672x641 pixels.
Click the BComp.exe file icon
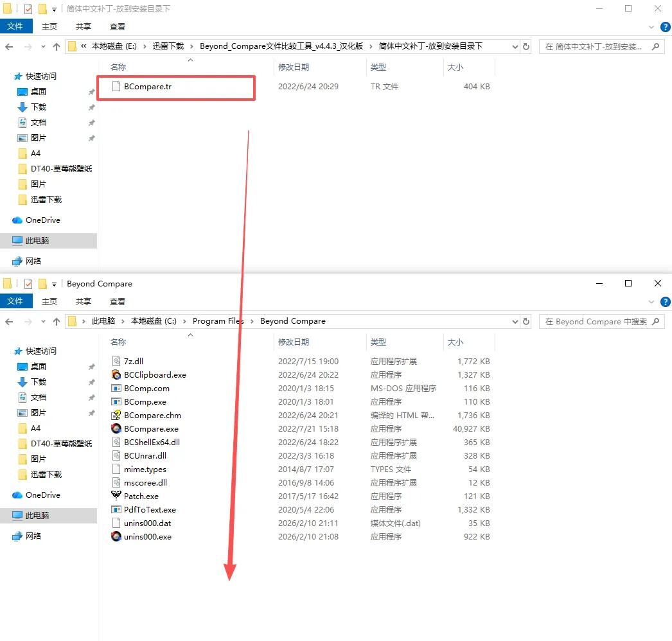[x=116, y=402]
